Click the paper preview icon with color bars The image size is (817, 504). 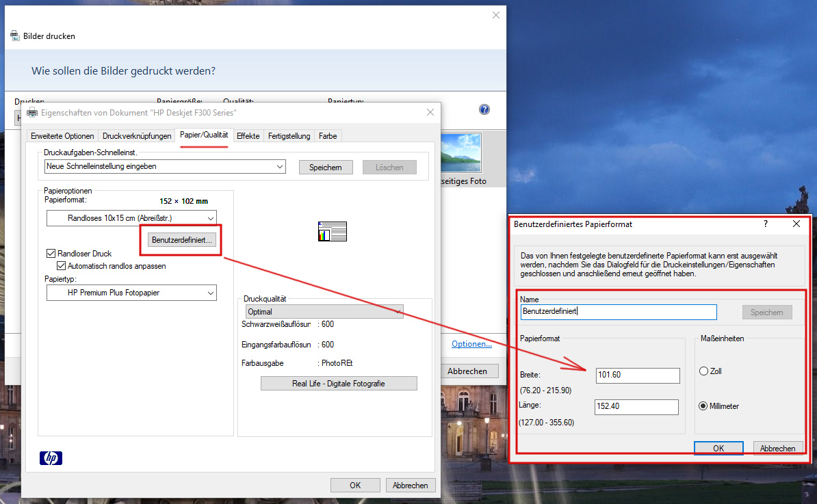coord(333,231)
